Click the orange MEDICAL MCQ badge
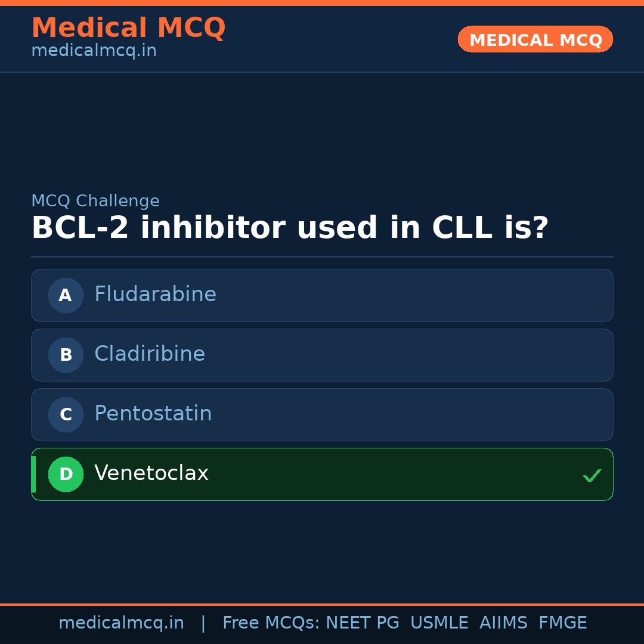 [535, 39]
